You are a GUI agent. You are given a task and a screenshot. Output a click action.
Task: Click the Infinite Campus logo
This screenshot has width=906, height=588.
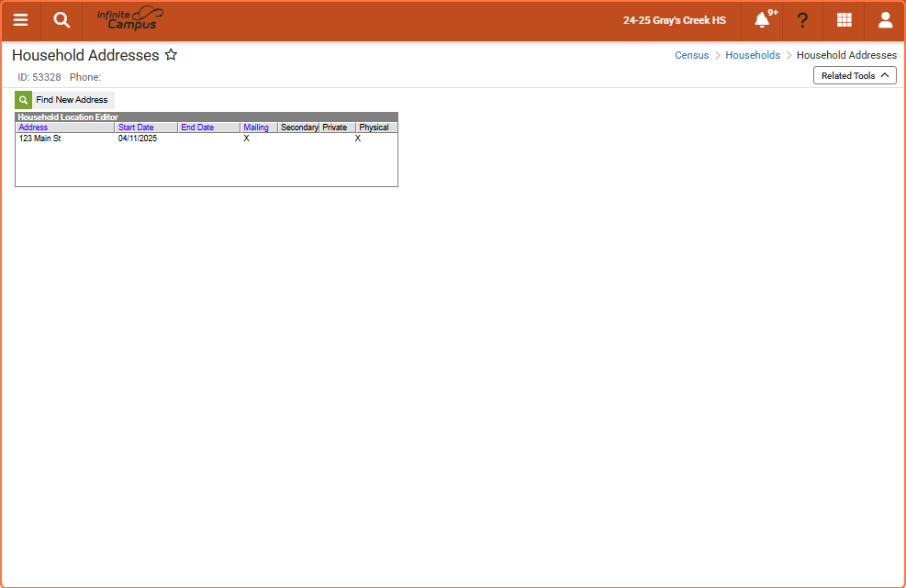coord(130,19)
